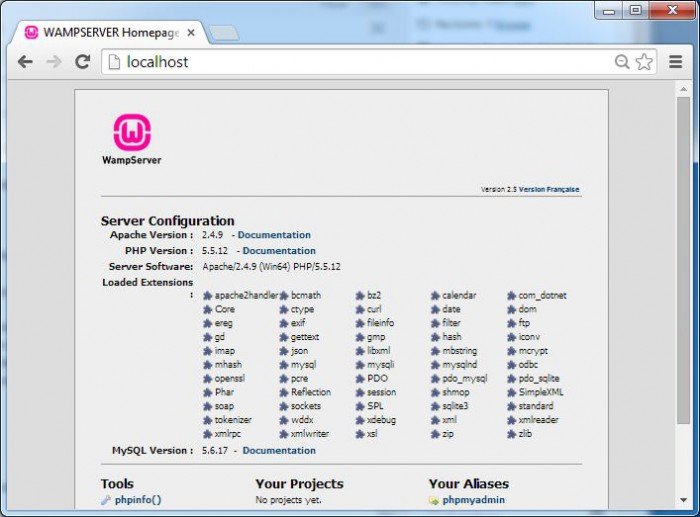
Task: Click the puzzle icon beside bcmath
Action: click(283, 296)
